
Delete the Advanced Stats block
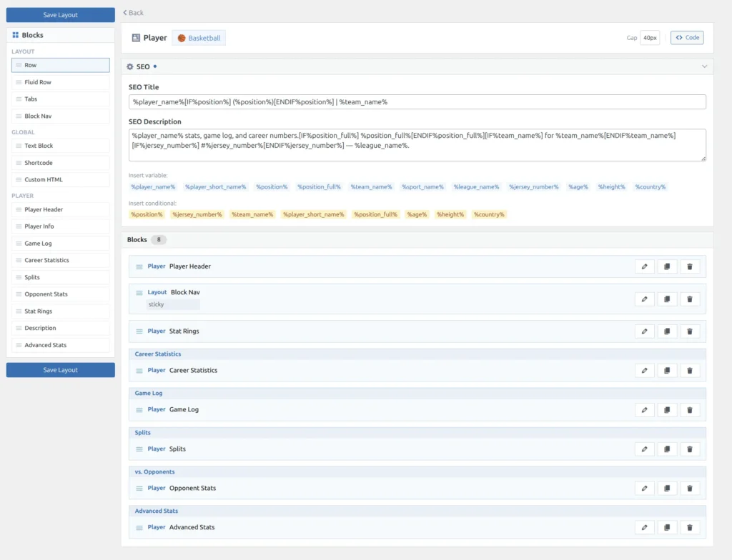pos(690,527)
